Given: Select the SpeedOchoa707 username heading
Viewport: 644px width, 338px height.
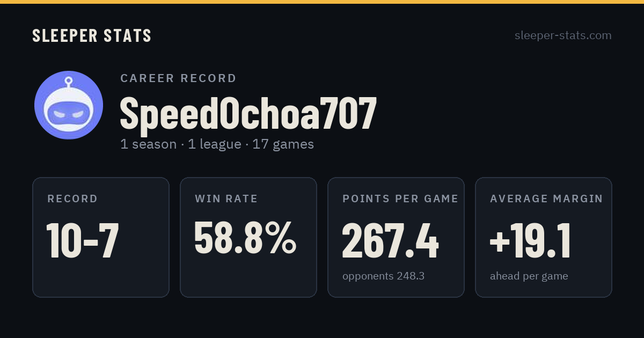Looking at the screenshot, I should (x=248, y=113).
